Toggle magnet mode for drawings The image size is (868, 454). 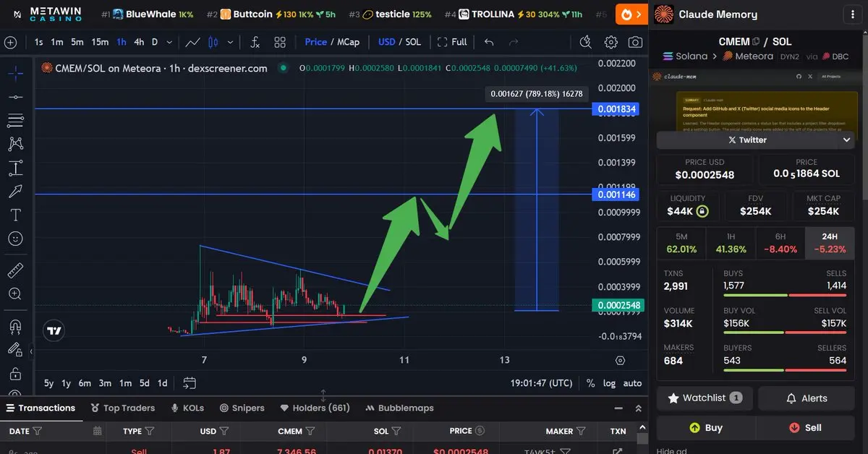15,326
